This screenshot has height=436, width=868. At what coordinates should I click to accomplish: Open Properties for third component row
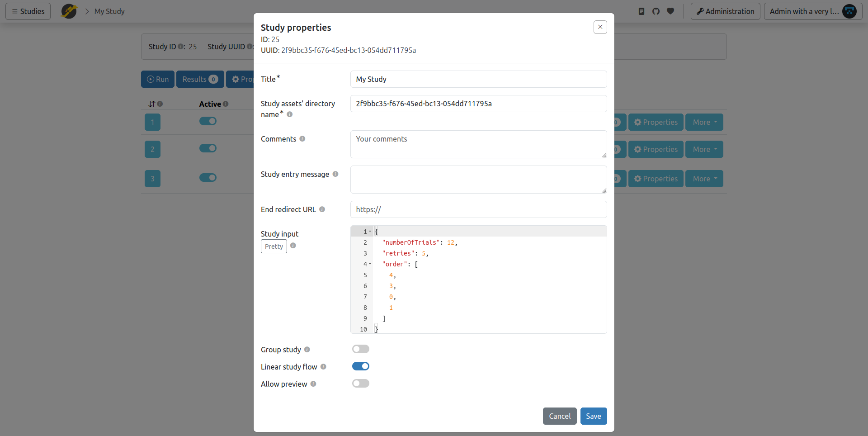coord(656,179)
